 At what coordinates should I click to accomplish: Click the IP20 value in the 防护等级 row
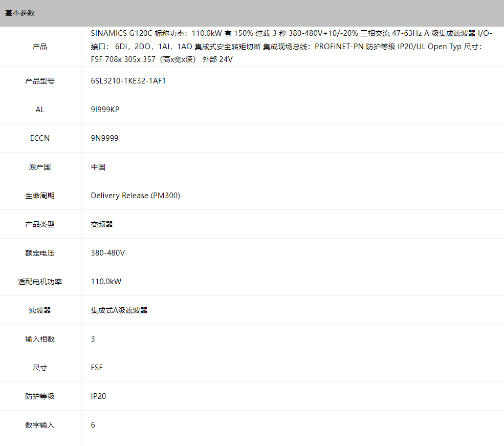[98, 396]
